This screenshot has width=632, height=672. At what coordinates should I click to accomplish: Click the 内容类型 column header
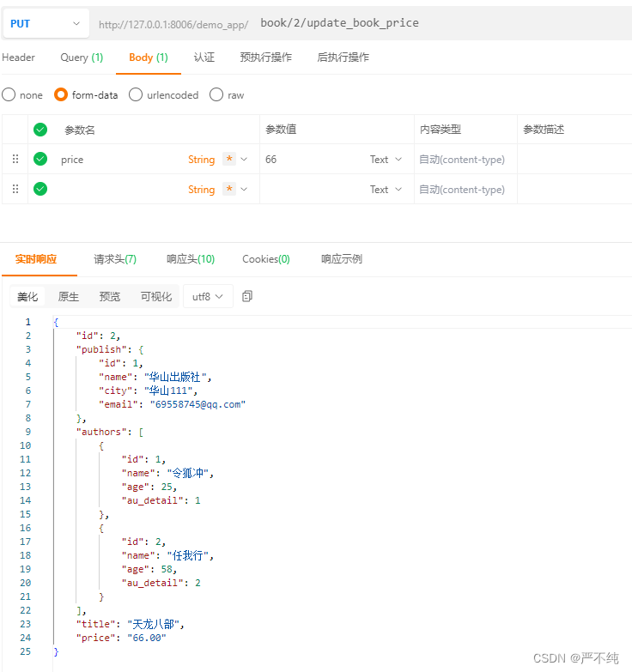[x=441, y=130]
